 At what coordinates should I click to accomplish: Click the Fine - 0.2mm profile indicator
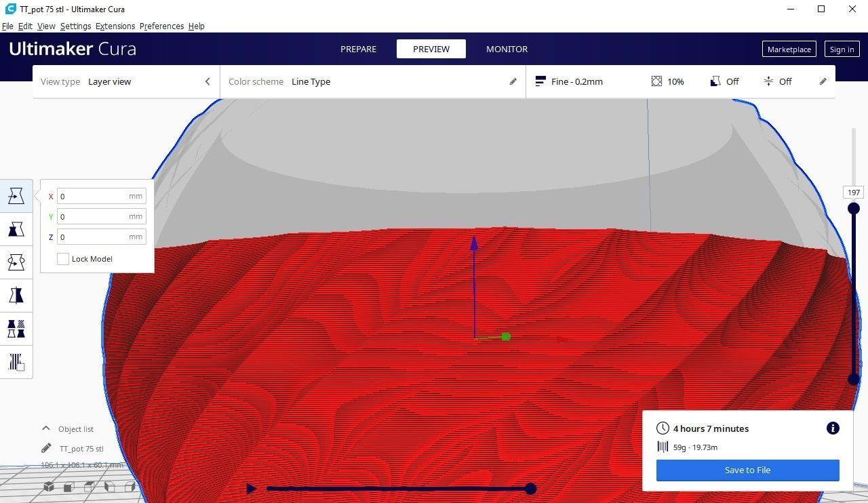[x=568, y=81]
